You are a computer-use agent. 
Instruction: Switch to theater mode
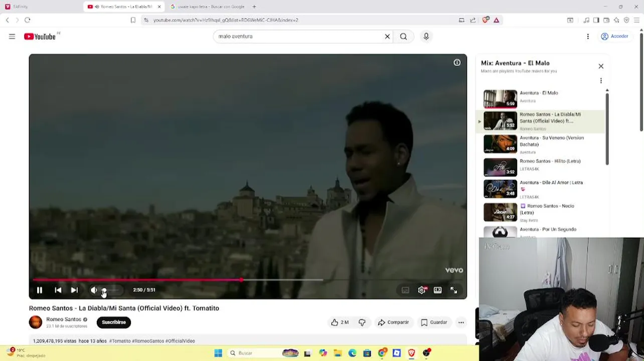[437, 290]
